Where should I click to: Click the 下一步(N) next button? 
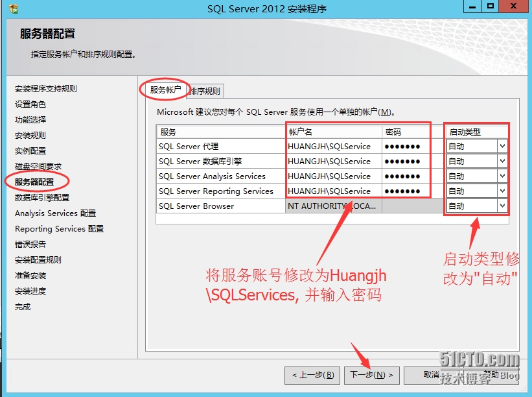pyautogui.click(x=371, y=375)
